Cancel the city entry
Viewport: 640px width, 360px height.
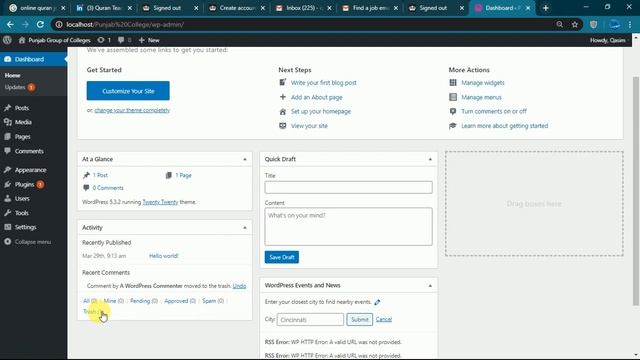[x=384, y=320]
